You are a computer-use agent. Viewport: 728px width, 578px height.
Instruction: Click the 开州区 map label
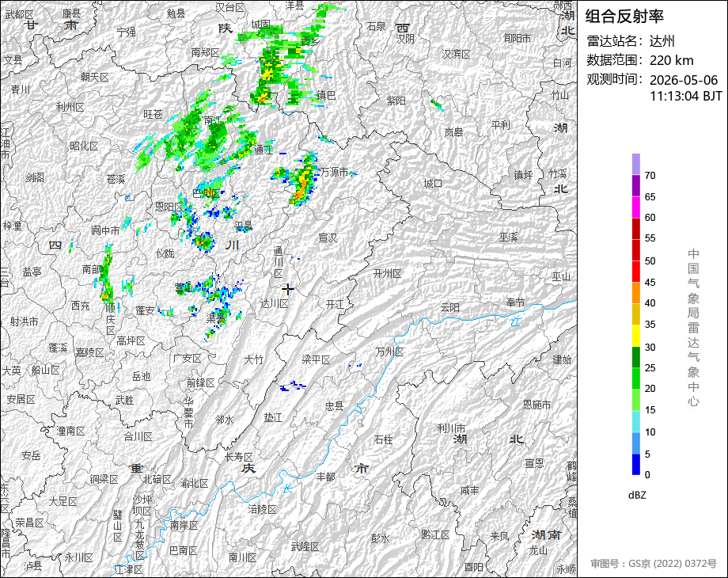click(x=387, y=274)
